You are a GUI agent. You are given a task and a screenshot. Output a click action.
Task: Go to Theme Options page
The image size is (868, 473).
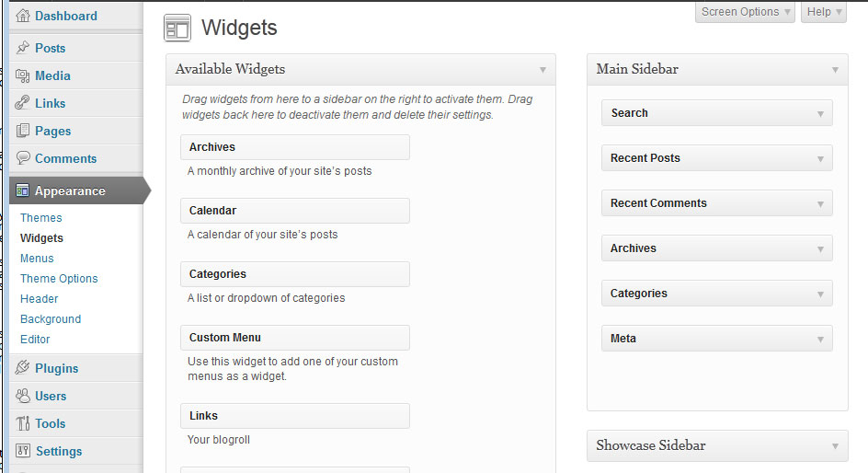coord(59,279)
